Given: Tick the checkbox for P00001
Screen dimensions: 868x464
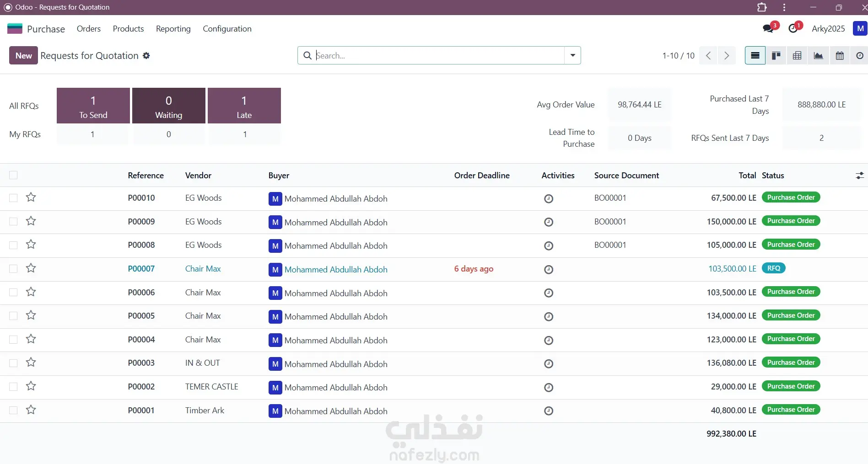Looking at the screenshot, I should coord(13,411).
